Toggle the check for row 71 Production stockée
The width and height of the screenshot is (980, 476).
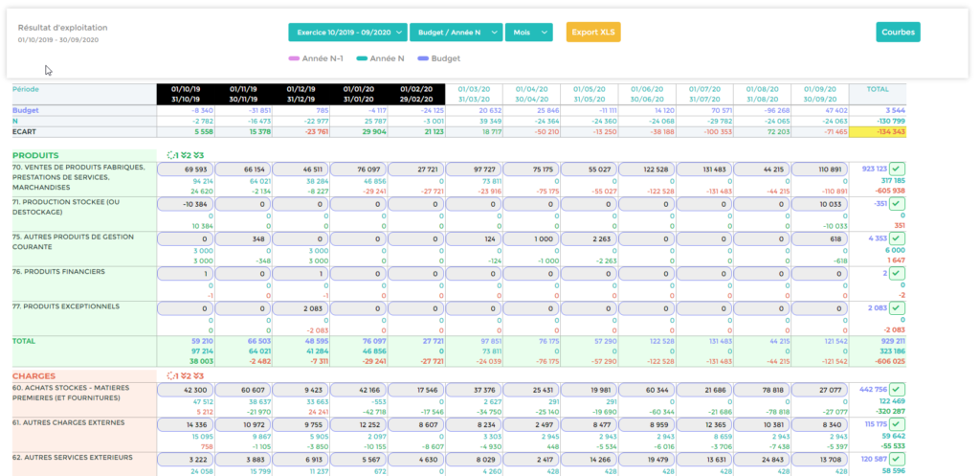point(898,204)
